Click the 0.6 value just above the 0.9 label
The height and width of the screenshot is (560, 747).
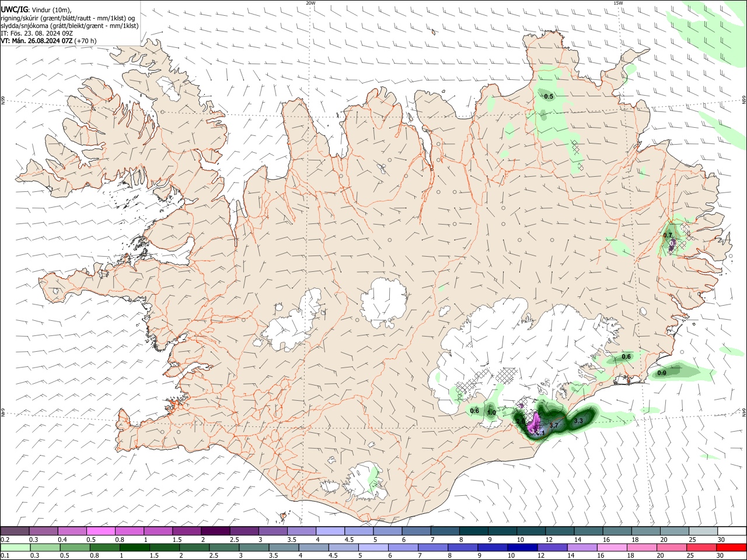pyautogui.click(x=626, y=356)
